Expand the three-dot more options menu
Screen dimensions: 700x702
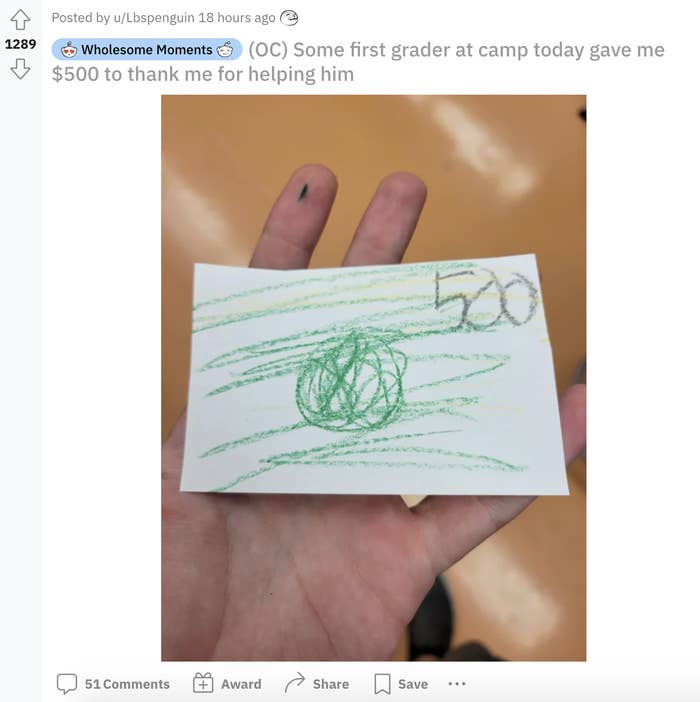457,684
